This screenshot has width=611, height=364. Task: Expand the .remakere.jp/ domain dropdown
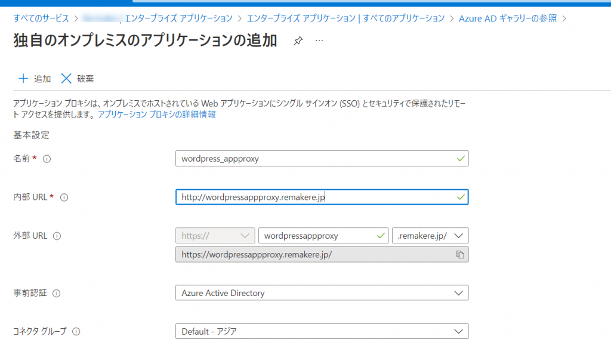(x=430, y=236)
